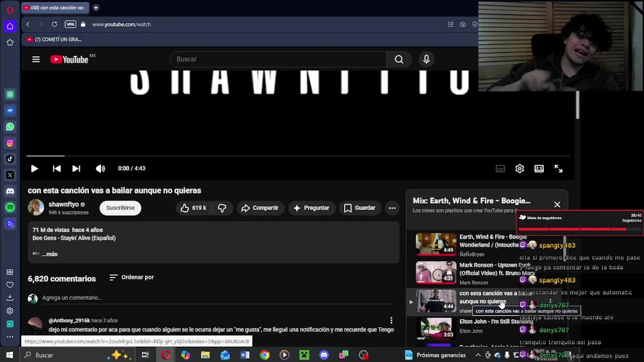Like the video with 619 k
Screen dimensions: 644x362
click(x=193, y=208)
